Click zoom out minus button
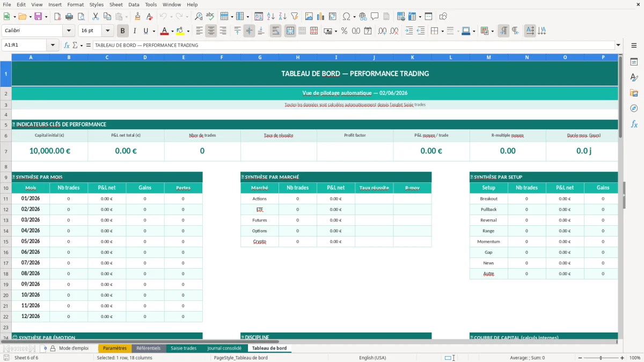The image size is (644, 362). [x=580, y=358]
